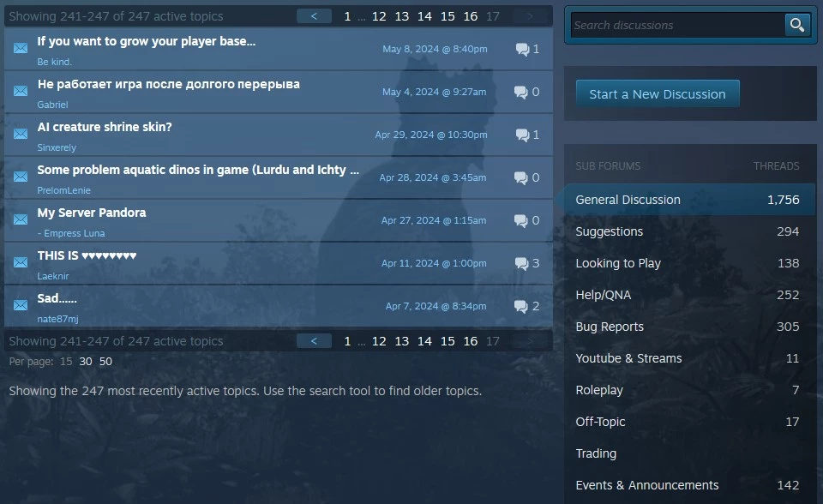This screenshot has width=823, height=504.
Task: Click envelope icon for 'AI creature shrine skin?'
Action: point(21,134)
